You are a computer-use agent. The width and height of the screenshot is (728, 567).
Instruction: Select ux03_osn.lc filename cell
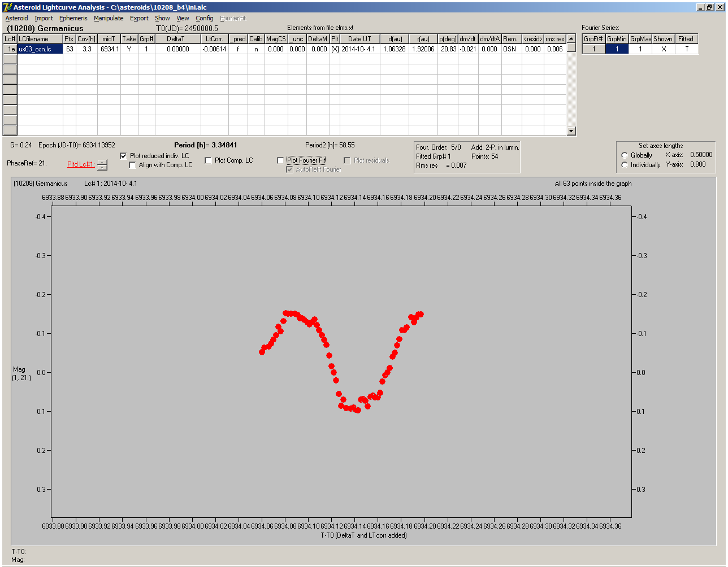[40, 49]
